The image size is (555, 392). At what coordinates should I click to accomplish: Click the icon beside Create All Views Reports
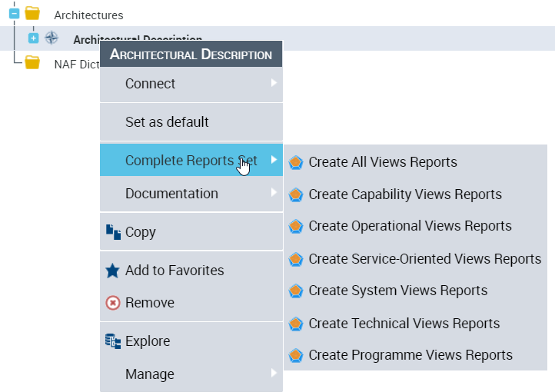(x=296, y=163)
